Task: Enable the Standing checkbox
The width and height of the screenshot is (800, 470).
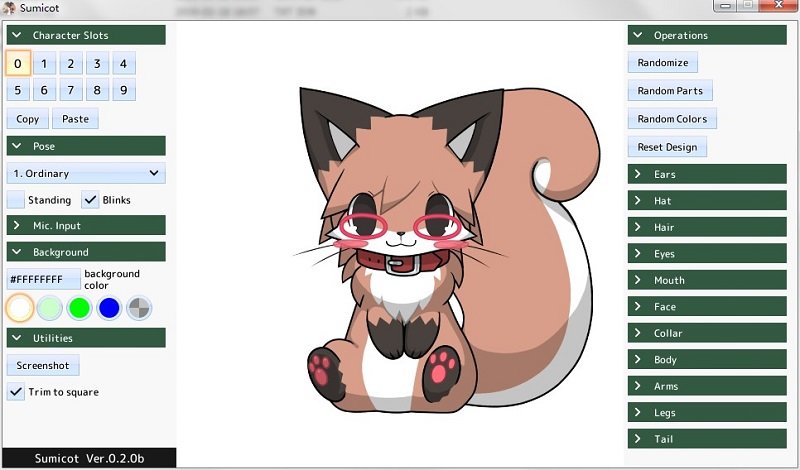Action: [17, 200]
